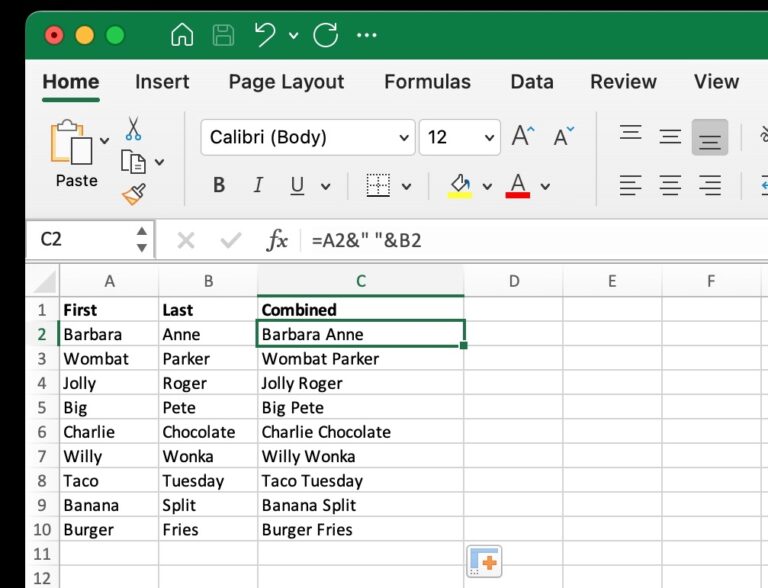Screen dimensions: 768x588
Task: Open the Data ribbon tab
Action: (532, 81)
